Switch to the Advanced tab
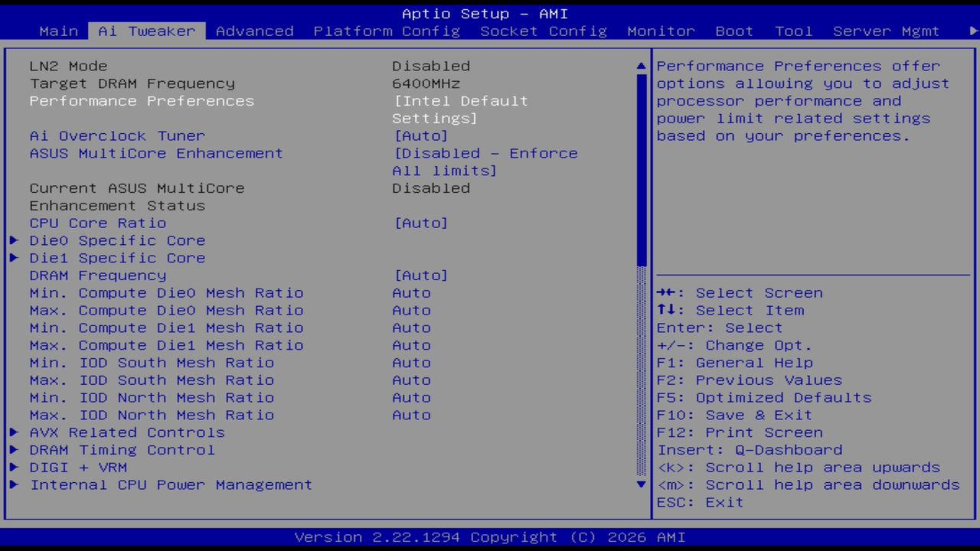980x551 pixels. pyautogui.click(x=254, y=31)
